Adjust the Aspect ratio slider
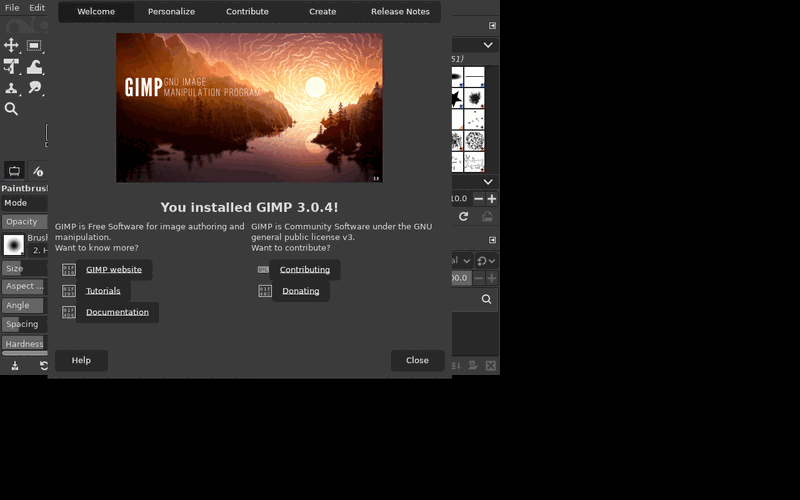This screenshot has height=500, width=800. point(24,286)
